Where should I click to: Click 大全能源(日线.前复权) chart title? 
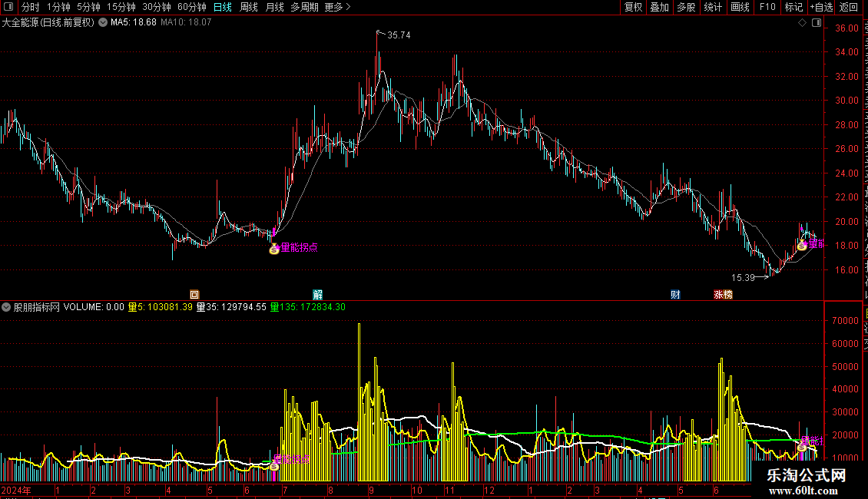48,22
